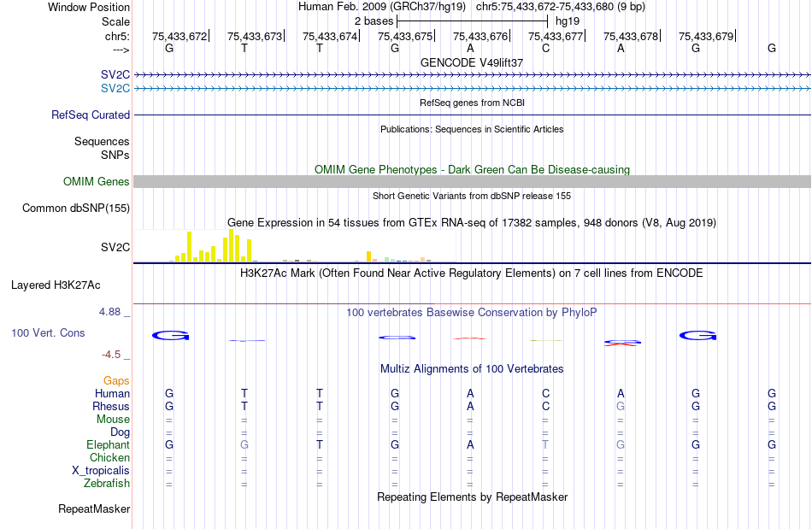Viewport: 812px width, 529px height.
Task: Click the Window Position label
Action: click(89, 7)
